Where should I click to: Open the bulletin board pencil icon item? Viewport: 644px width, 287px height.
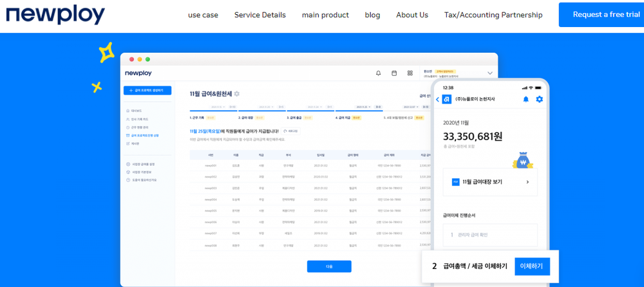133,143
